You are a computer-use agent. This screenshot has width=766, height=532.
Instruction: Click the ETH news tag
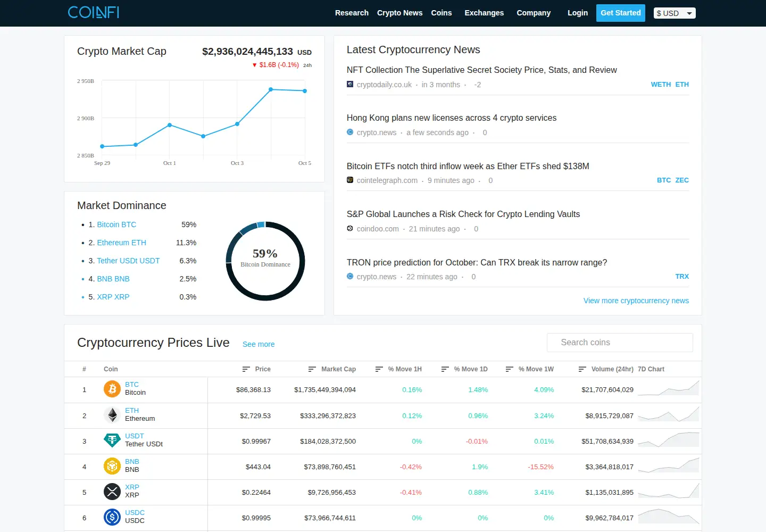click(x=682, y=84)
